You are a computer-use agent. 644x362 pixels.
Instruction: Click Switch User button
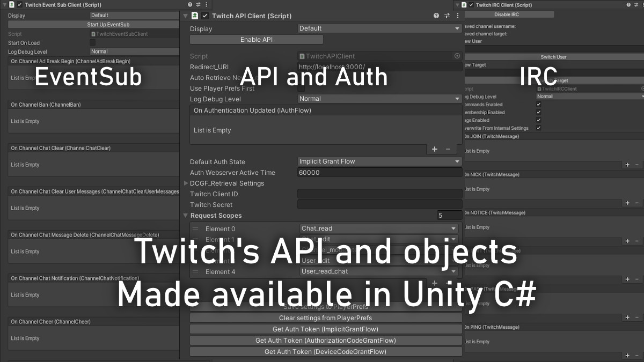coord(553,57)
